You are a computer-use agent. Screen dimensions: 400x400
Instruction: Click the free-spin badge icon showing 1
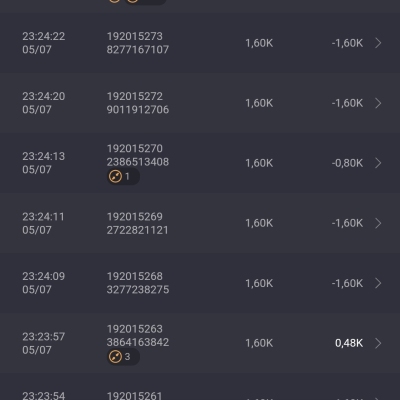[x=115, y=176]
